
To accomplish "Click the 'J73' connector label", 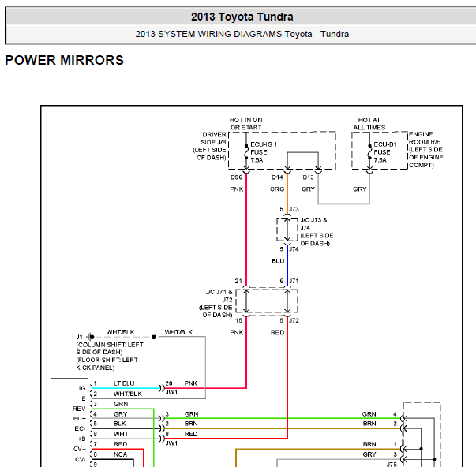I will pos(294,209).
